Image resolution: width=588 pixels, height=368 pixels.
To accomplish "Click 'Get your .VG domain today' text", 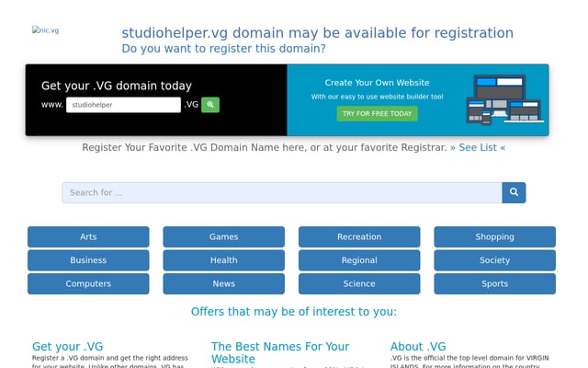I will [x=117, y=86].
